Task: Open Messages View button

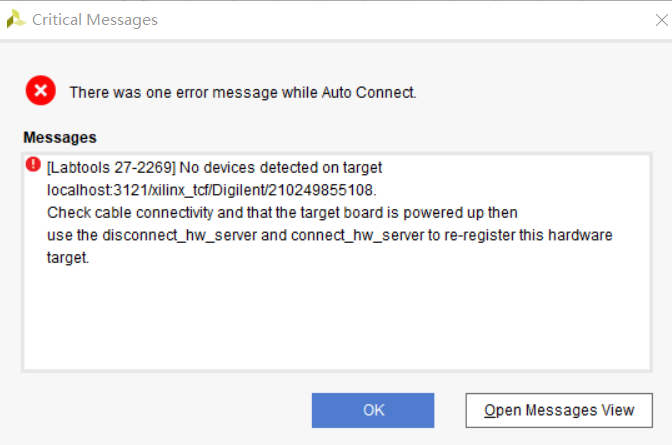Action: (x=559, y=410)
